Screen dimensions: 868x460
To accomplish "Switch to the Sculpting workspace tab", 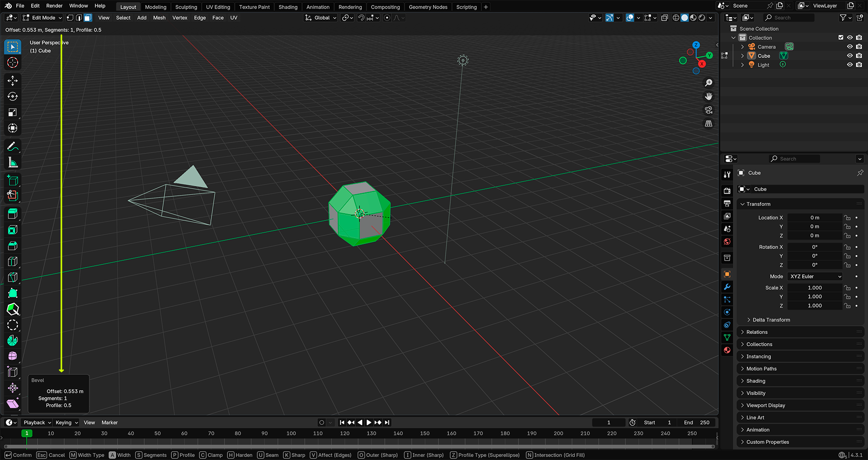I will [x=186, y=7].
